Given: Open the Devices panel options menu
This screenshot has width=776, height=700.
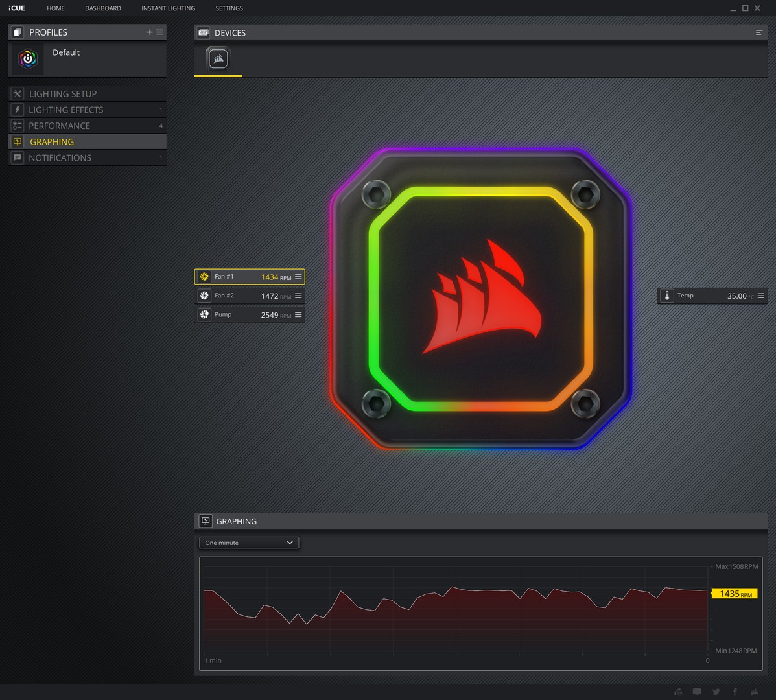Looking at the screenshot, I should coord(758,32).
